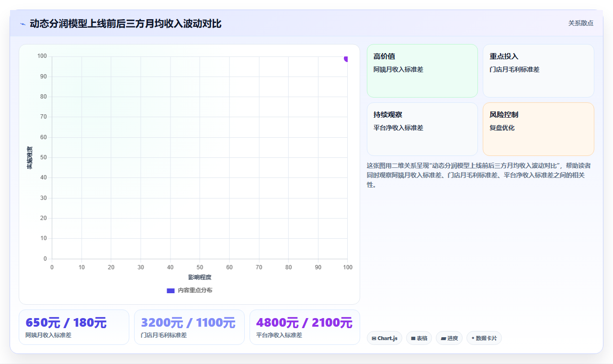The image size is (613, 364).
Task: Click the chart title 动态分润模型上线前后三方月均收入波动对比
Action: pyautogui.click(x=125, y=23)
